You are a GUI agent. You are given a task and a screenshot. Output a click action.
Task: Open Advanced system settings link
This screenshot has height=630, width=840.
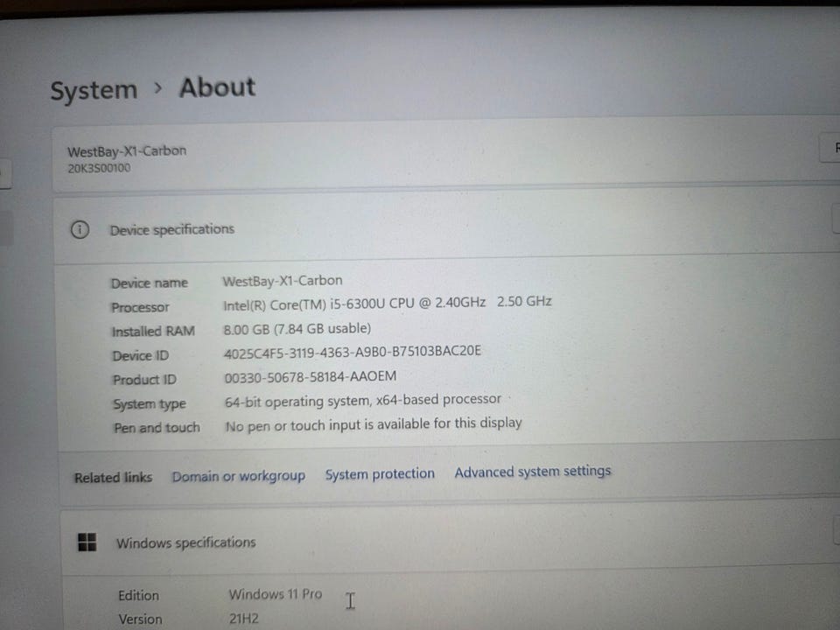533,472
